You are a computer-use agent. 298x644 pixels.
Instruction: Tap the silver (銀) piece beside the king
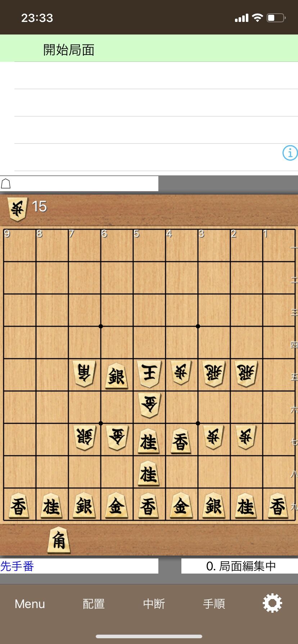[x=117, y=376]
